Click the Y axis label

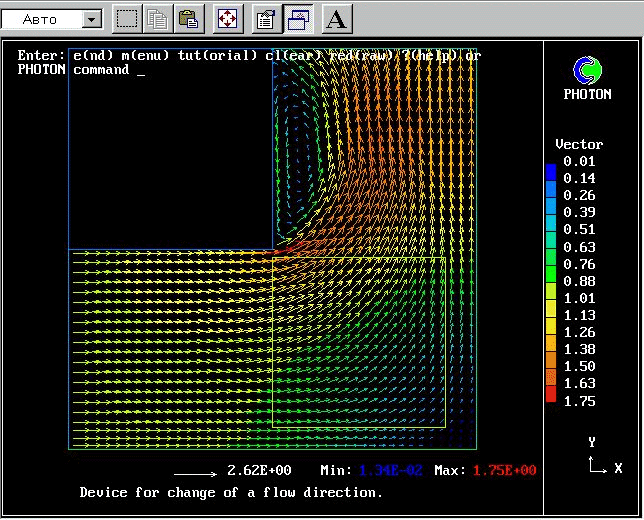pyautogui.click(x=591, y=442)
